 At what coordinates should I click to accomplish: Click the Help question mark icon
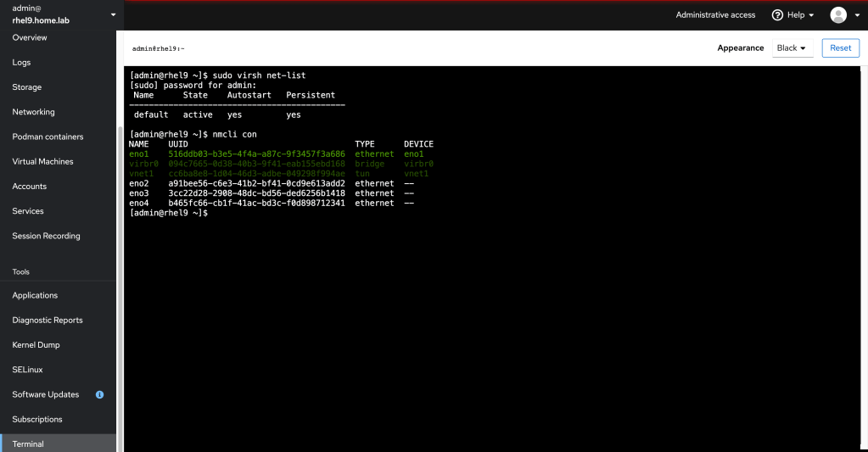776,15
